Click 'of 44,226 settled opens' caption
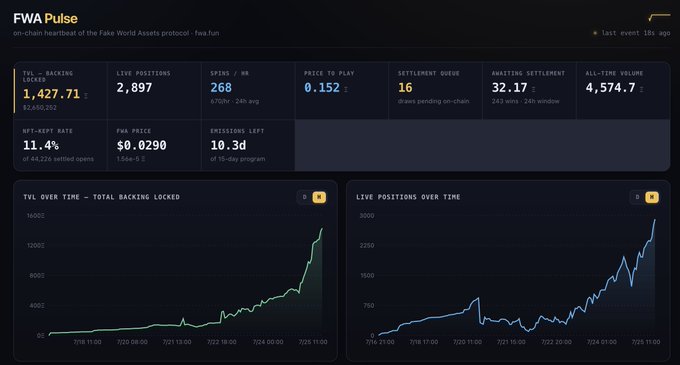 58,159
